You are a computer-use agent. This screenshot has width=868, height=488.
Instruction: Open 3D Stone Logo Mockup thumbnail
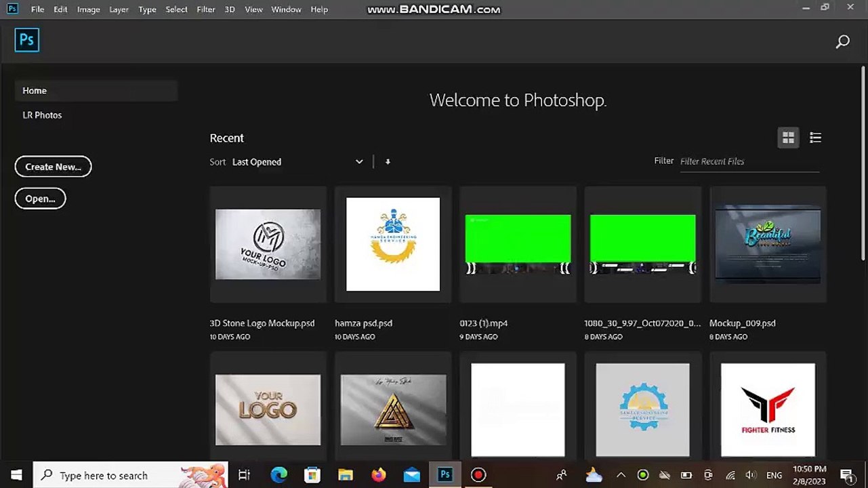(x=268, y=244)
